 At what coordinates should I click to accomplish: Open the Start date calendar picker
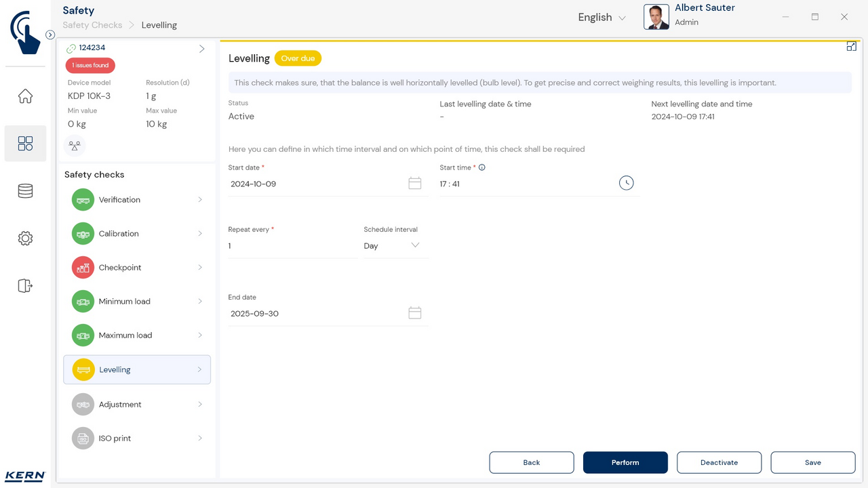click(x=414, y=184)
